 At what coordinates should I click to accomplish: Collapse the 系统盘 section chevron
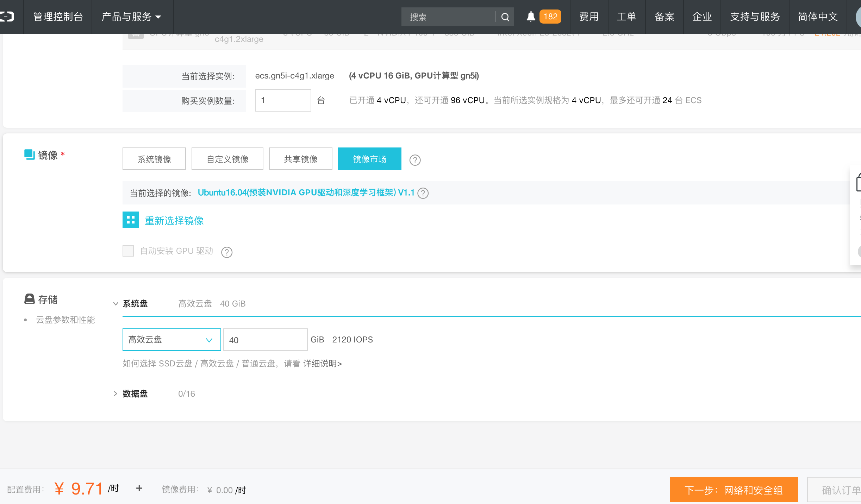tap(115, 304)
